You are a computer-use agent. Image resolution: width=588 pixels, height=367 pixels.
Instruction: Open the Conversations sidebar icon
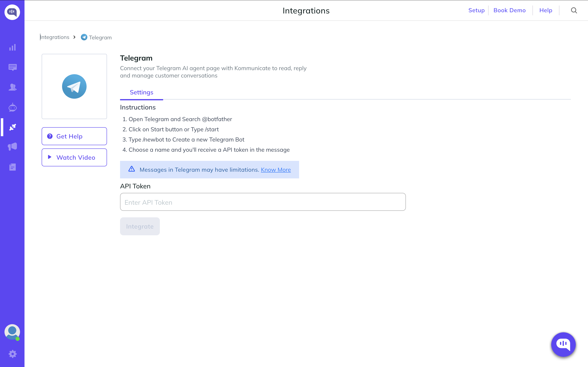coord(12,67)
